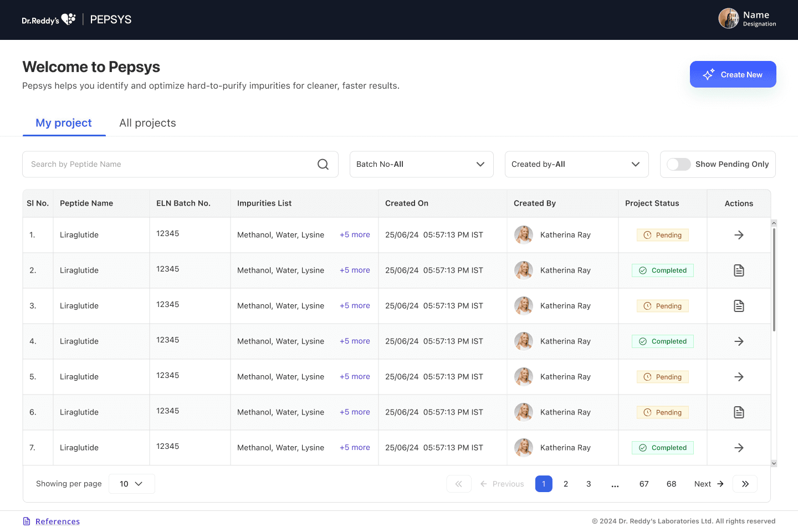Open the Created by-All dropdown

[577, 164]
